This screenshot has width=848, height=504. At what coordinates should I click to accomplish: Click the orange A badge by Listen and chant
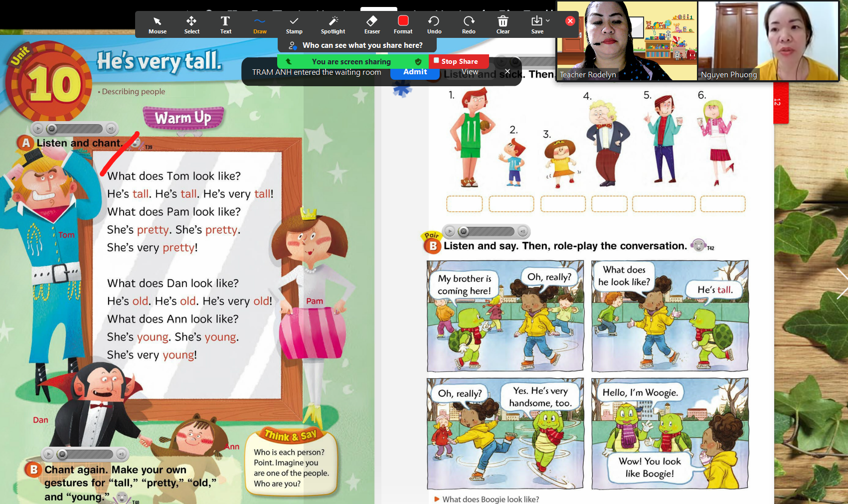click(25, 143)
